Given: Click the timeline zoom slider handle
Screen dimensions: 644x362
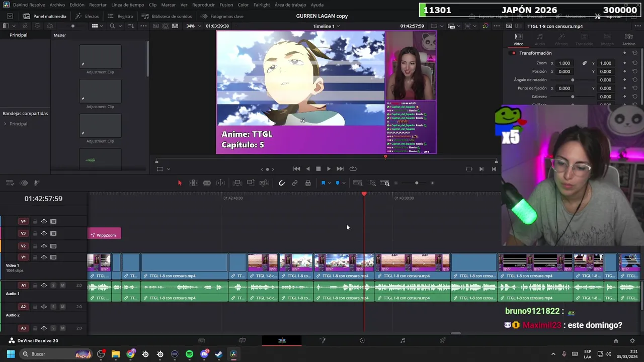Looking at the screenshot, I should point(417,183).
